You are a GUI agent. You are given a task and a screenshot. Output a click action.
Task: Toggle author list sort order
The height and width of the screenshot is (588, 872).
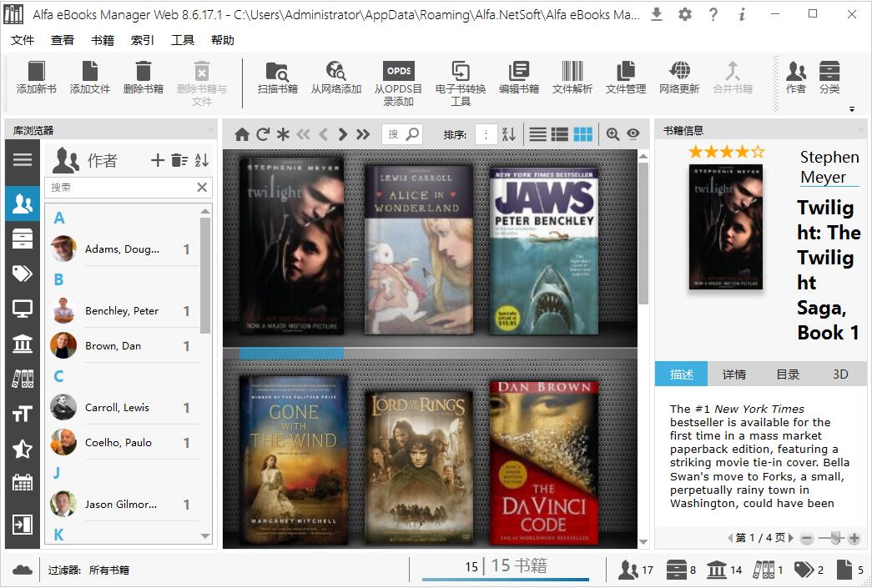[202, 161]
